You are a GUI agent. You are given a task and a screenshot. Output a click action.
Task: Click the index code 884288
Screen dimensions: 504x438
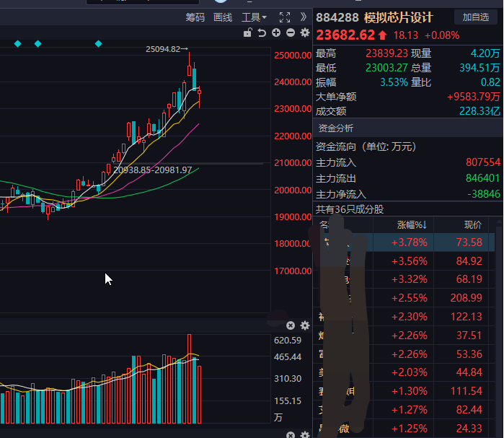(x=337, y=17)
